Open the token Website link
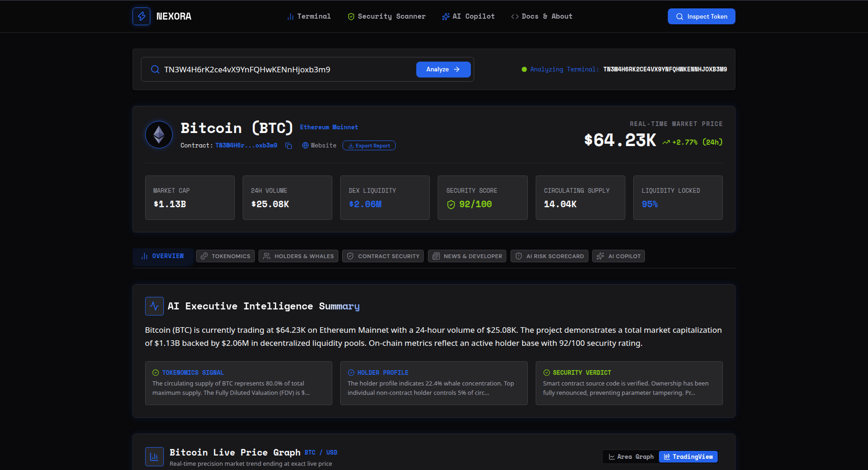This screenshot has width=868, height=470. pos(319,146)
